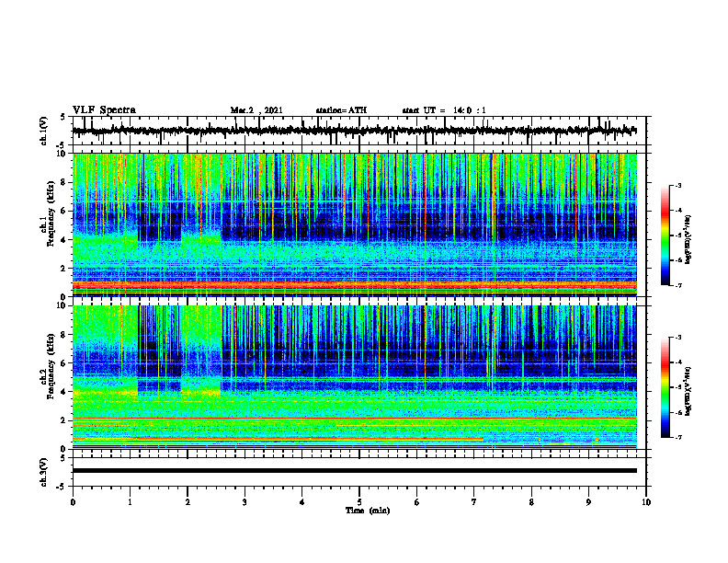Screen dimensions: 728x563
Task: Click the "5" tick on the time axis
Action: [x=359, y=502]
